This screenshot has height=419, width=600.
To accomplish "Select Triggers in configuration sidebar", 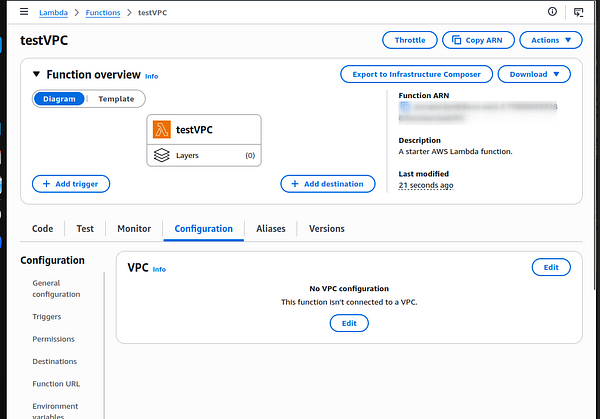I will 47,317.
